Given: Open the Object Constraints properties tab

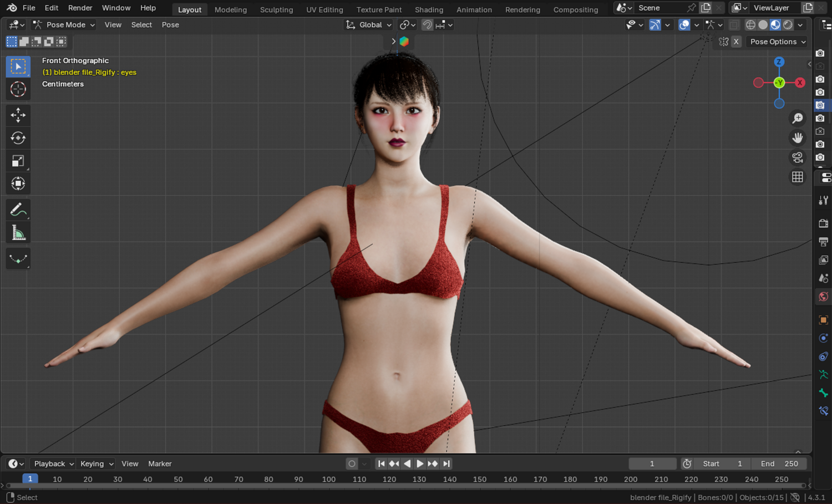Looking at the screenshot, I should coord(824,357).
